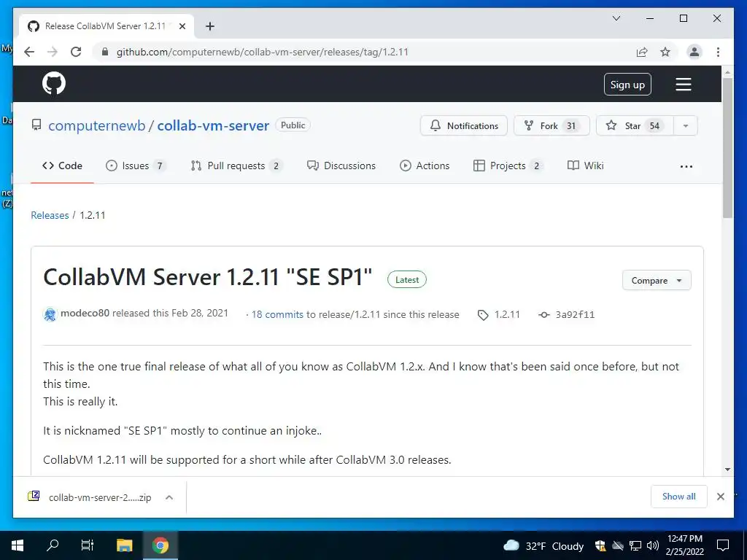Open the Chrome profile avatar icon

click(694, 52)
